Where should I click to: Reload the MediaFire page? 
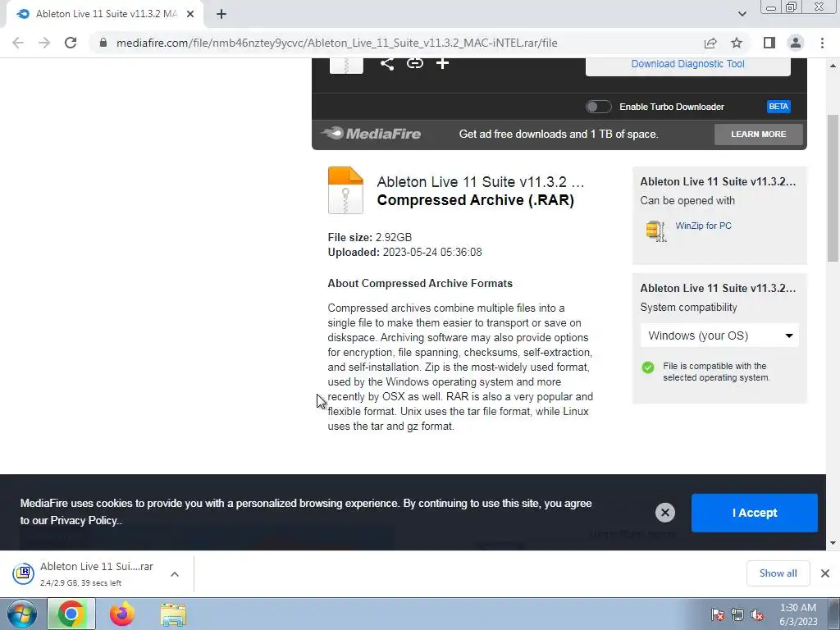click(71, 43)
